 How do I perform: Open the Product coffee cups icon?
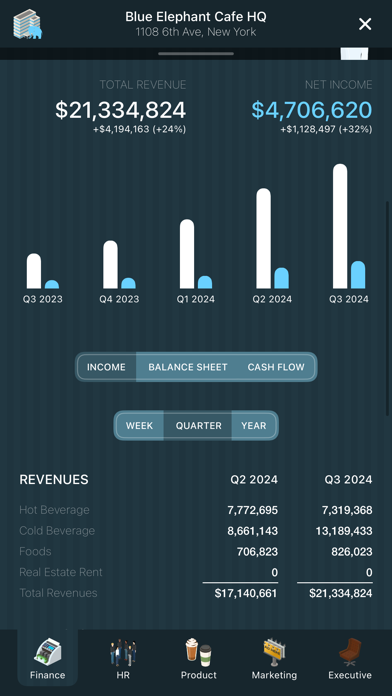(x=198, y=652)
